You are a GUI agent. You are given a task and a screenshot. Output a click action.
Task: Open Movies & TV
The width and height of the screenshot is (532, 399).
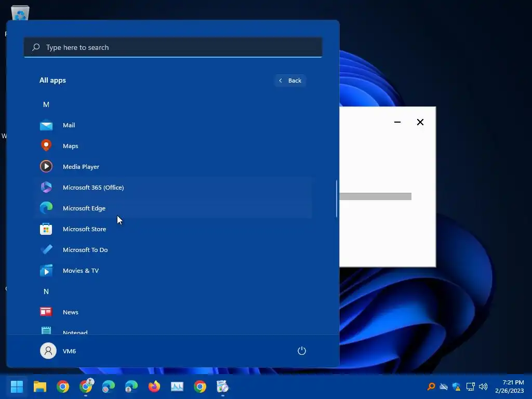point(172,270)
